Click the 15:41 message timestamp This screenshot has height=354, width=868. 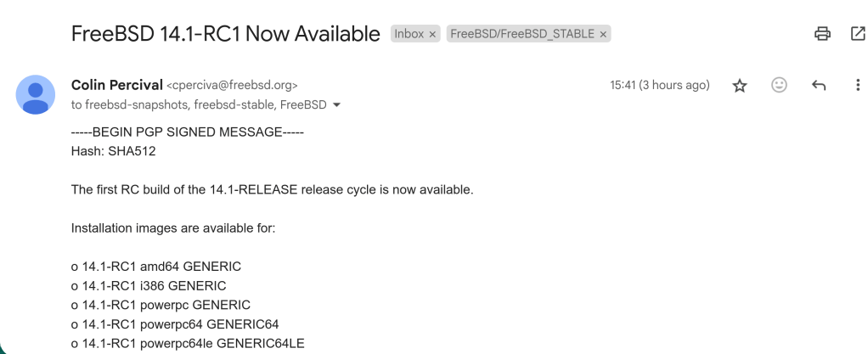(x=659, y=85)
